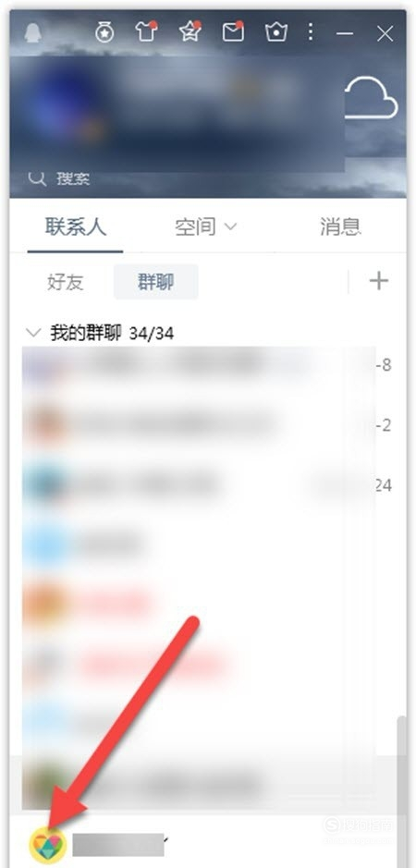
Task: Collapse the 我的群聊 group list
Action: [x=34, y=334]
